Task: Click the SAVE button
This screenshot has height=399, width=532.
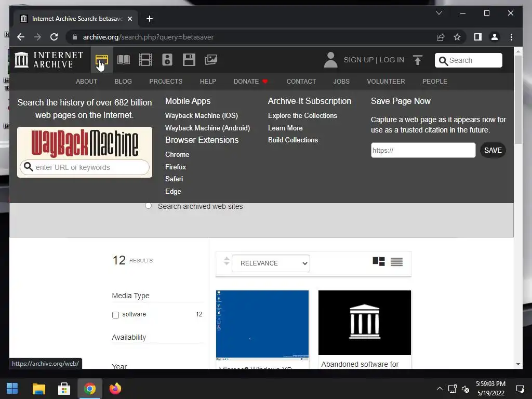Action: click(493, 150)
